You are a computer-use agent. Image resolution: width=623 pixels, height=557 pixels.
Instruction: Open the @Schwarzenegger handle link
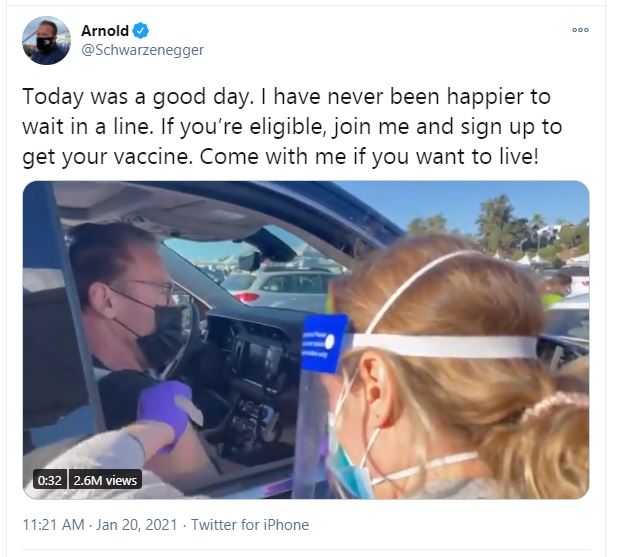click(143, 50)
